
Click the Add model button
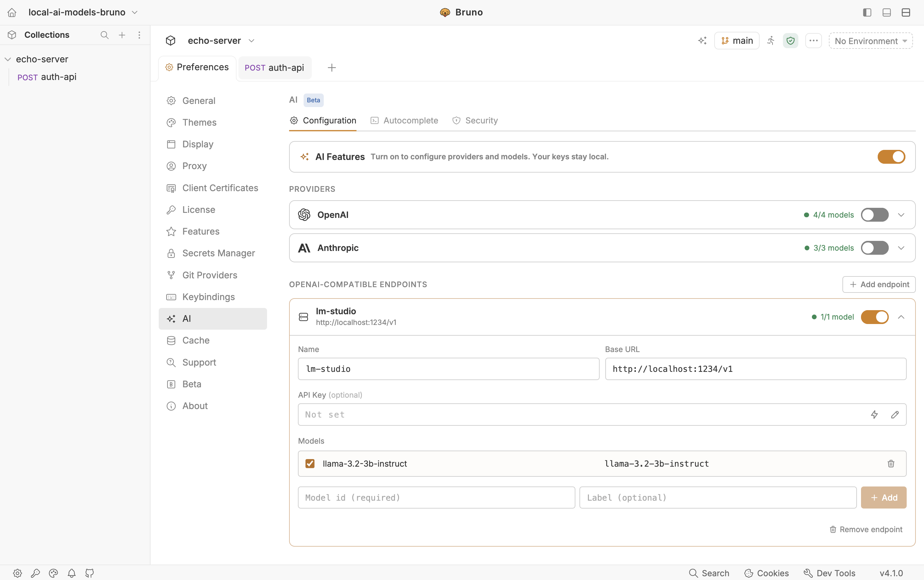tap(884, 498)
